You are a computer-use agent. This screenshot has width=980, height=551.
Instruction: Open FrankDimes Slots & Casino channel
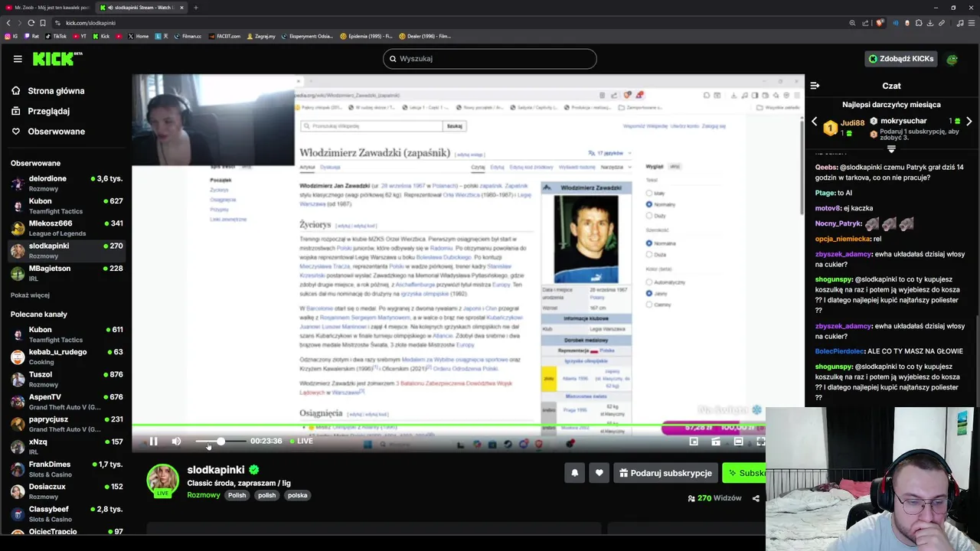point(67,469)
